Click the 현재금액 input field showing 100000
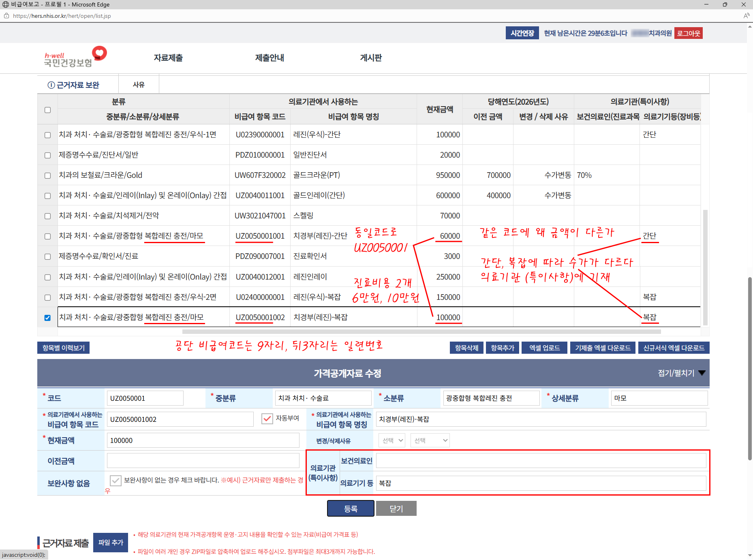Viewport: 753px width, 560px height. pos(203,440)
